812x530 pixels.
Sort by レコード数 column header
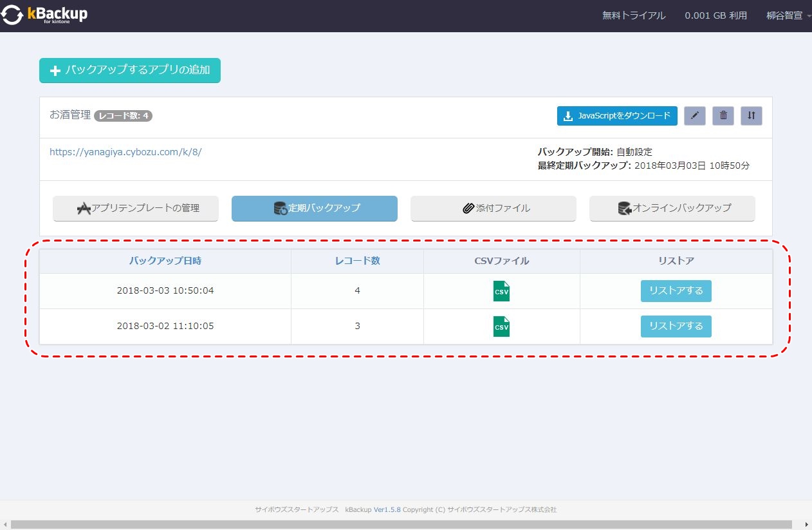tap(357, 261)
